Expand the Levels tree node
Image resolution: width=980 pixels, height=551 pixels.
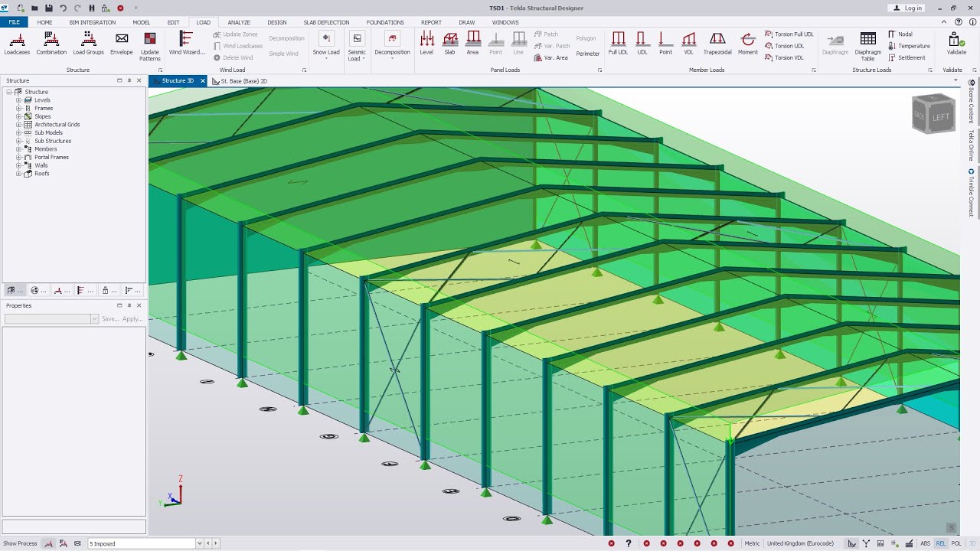pyautogui.click(x=18, y=100)
